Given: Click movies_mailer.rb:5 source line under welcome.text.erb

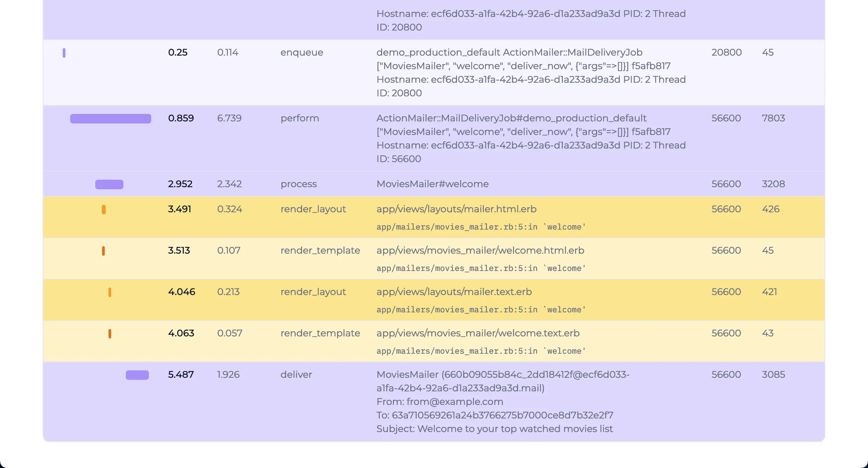Looking at the screenshot, I should (481, 351).
